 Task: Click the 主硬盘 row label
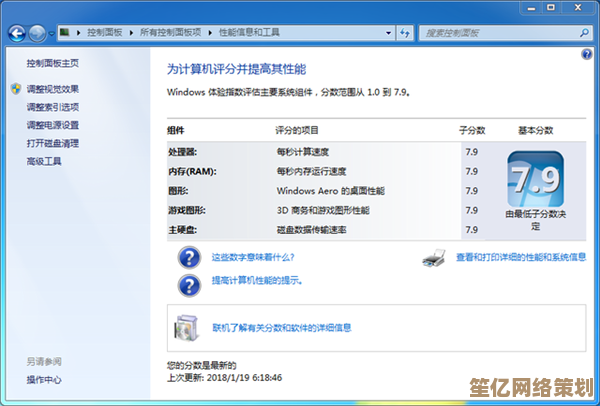183,230
